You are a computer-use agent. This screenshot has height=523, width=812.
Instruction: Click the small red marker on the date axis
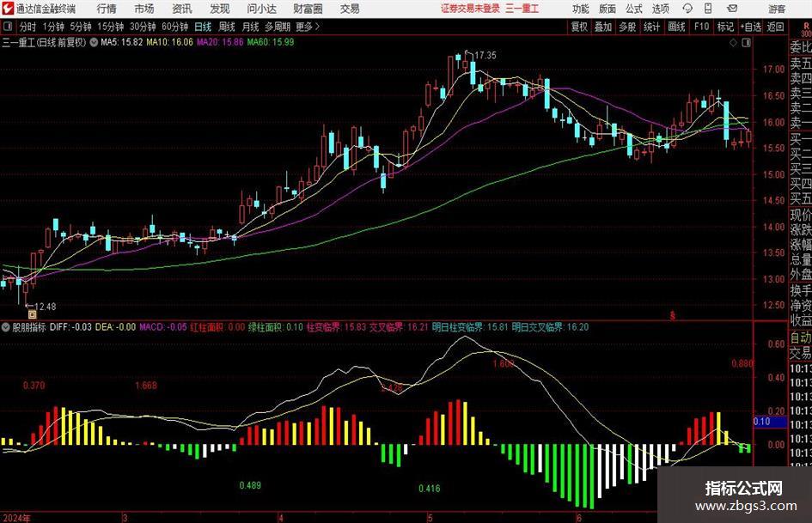click(673, 315)
